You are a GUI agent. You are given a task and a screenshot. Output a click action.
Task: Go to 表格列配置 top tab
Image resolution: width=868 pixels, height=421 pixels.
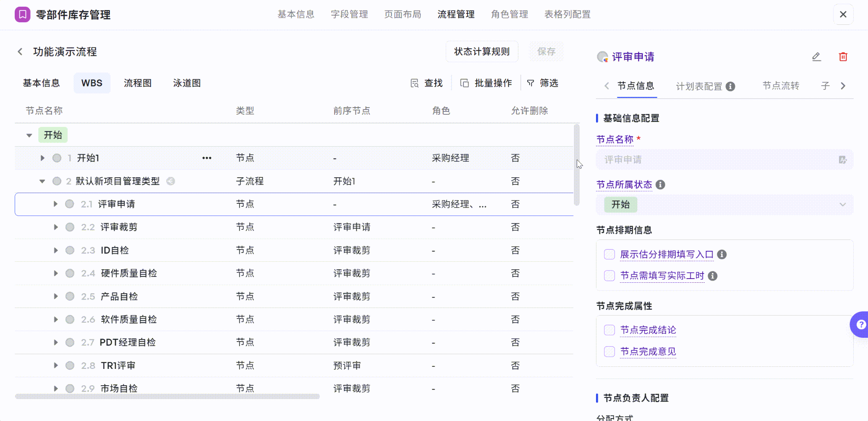[x=567, y=14]
